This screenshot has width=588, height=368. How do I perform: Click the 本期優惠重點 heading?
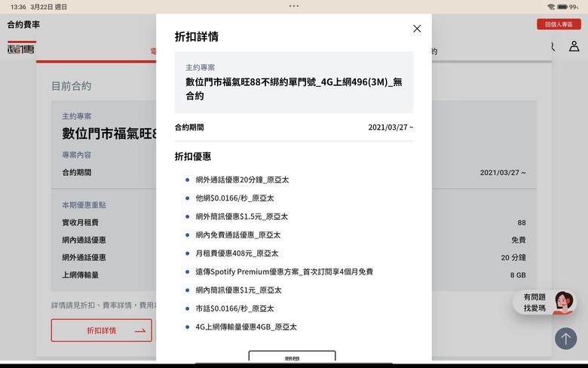pos(84,205)
